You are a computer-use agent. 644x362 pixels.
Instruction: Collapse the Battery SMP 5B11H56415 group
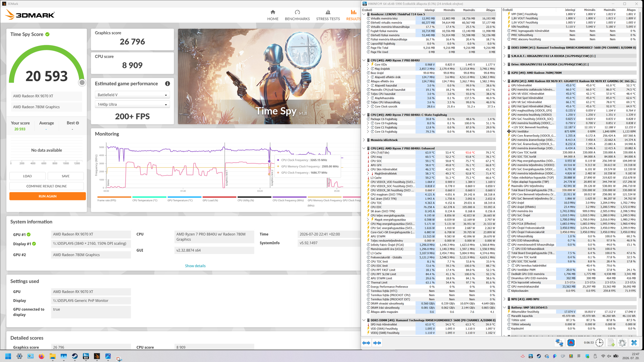[x=504, y=307]
